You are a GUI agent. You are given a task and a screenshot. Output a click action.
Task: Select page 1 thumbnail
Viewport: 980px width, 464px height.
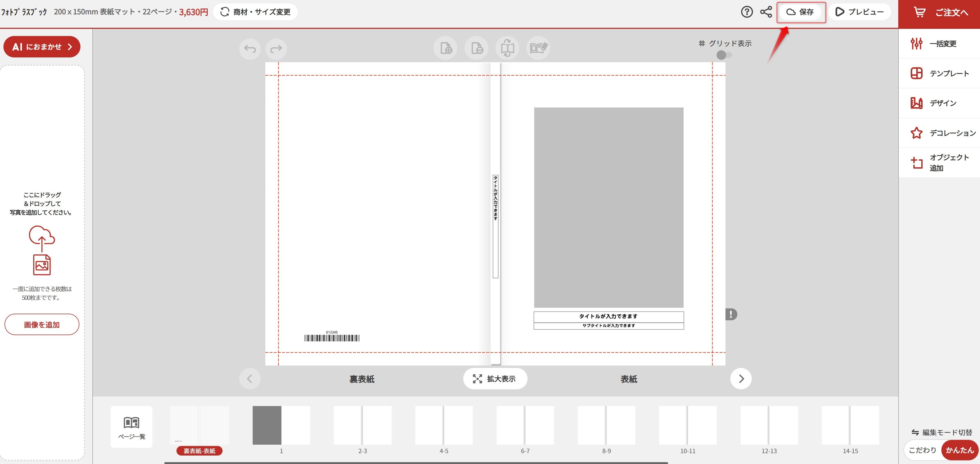(281, 425)
